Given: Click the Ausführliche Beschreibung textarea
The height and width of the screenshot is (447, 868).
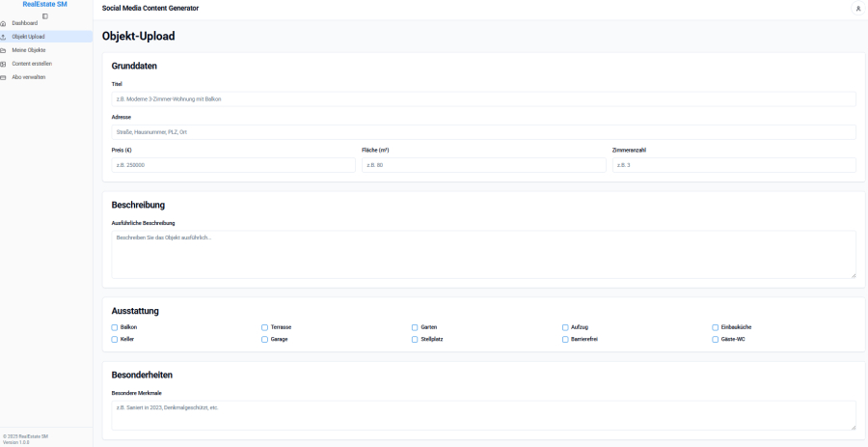Looking at the screenshot, I should point(483,254).
